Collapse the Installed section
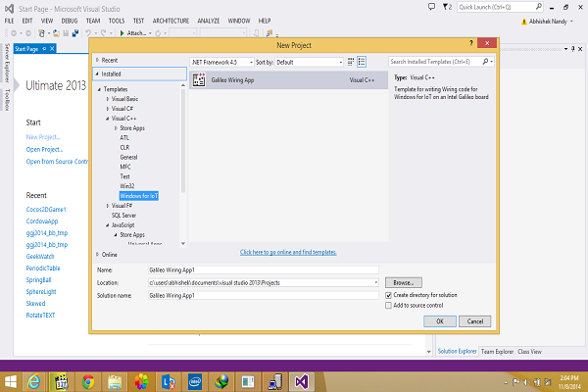Image resolution: width=588 pixels, height=392 pixels. [x=97, y=73]
